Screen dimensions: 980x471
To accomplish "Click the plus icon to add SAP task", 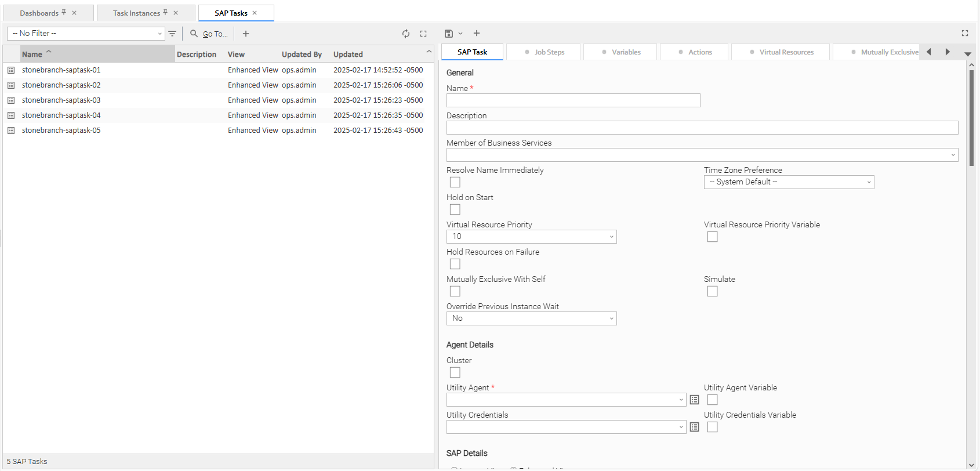I will click(x=246, y=34).
